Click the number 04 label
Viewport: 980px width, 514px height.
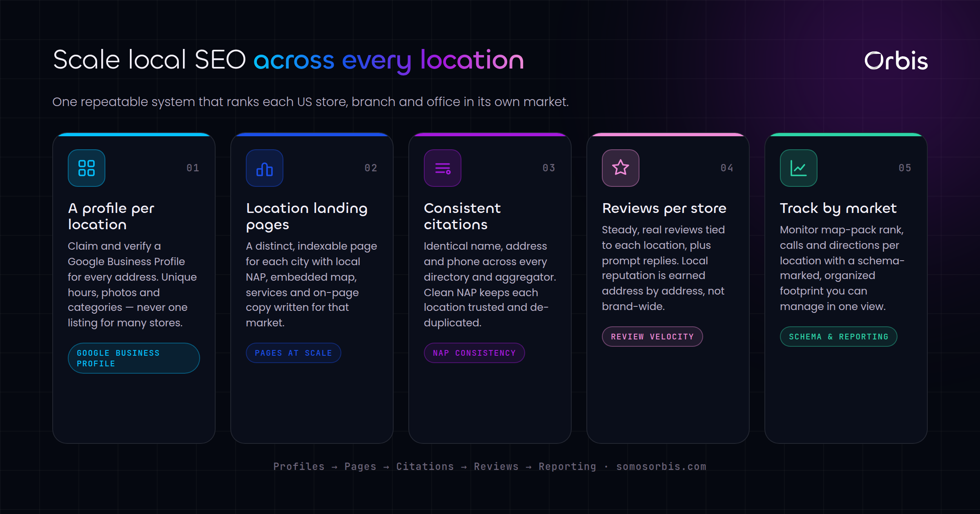(x=727, y=168)
